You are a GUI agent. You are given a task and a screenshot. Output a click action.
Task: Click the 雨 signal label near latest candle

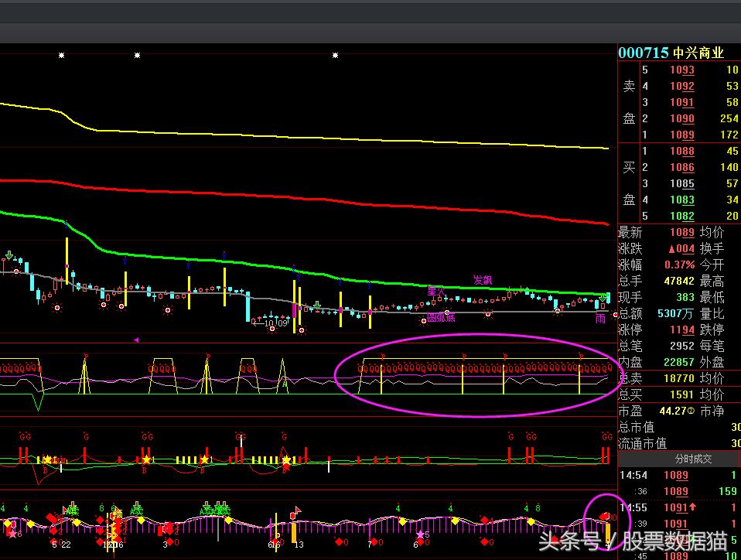(x=600, y=319)
